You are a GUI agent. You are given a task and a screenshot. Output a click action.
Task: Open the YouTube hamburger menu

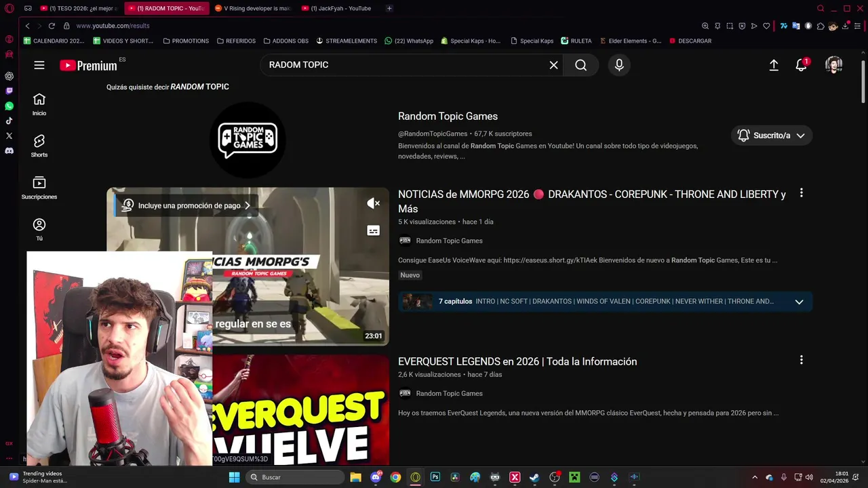pos(39,65)
